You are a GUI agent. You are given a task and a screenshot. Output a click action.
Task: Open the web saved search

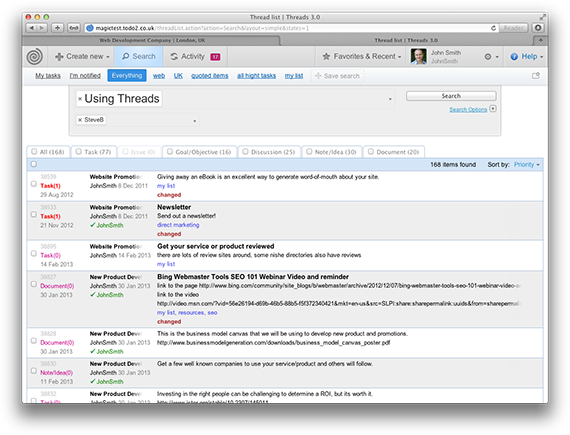coord(159,76)
